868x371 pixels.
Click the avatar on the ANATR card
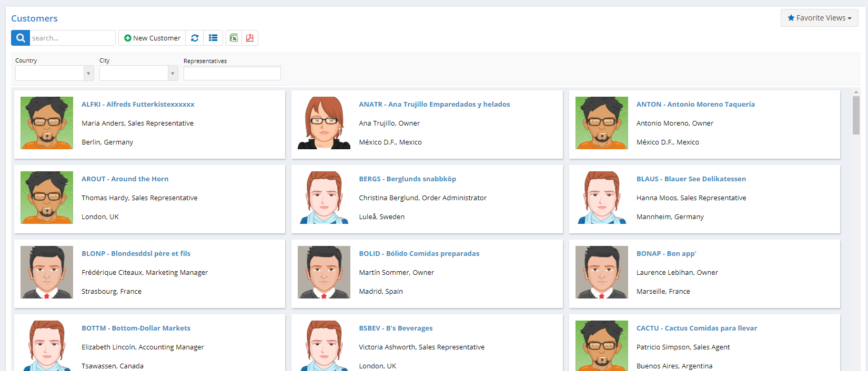click(324, 123)
